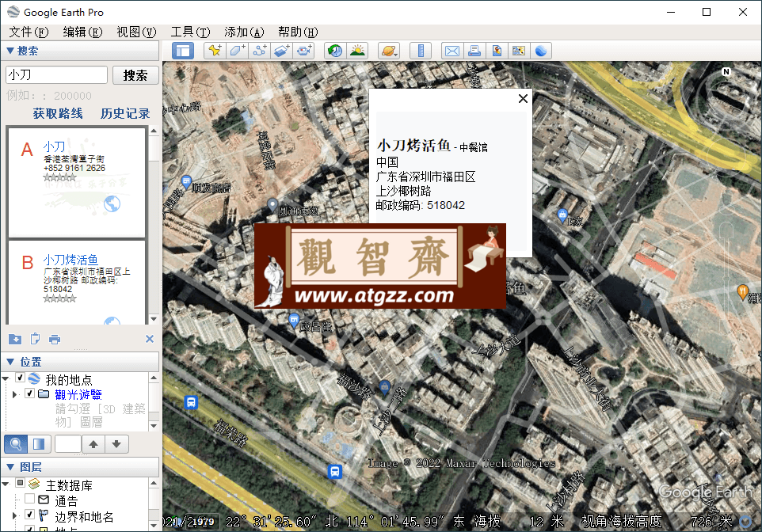This screenshot has width=762, height=532.
Task: Click the 历史记录 link
Action: (125, 114)
